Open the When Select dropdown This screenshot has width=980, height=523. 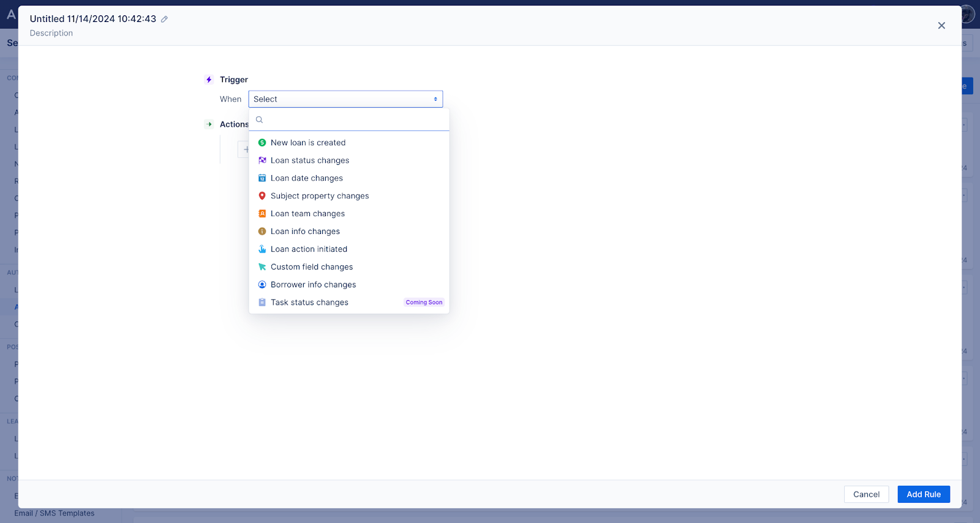(345, 99)
